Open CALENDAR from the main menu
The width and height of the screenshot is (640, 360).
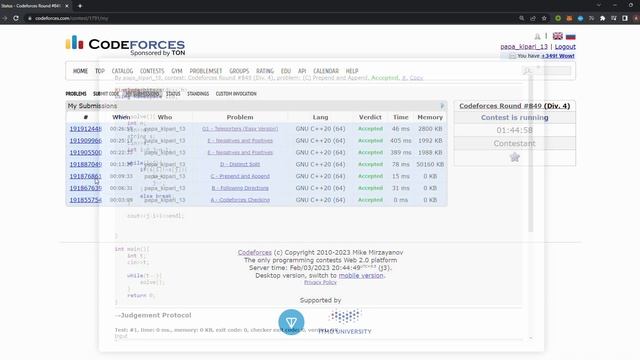point(326,71)
